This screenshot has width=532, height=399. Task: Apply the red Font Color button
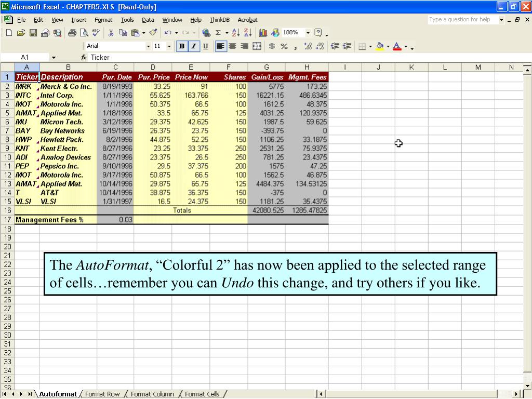coord(397,46)
